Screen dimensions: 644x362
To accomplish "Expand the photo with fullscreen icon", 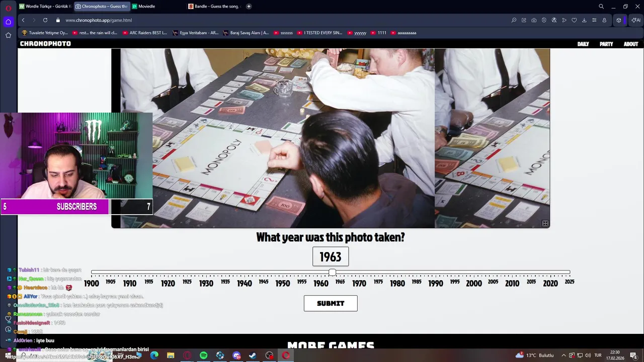I will coord(545,223).
